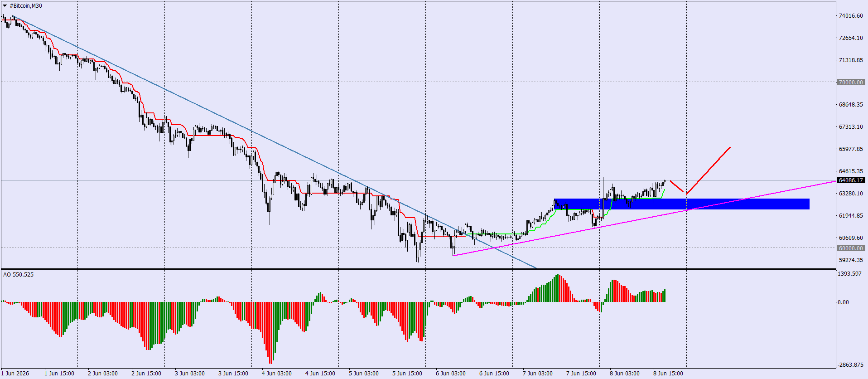Select the magenta ascending trendline

point(644,219)
